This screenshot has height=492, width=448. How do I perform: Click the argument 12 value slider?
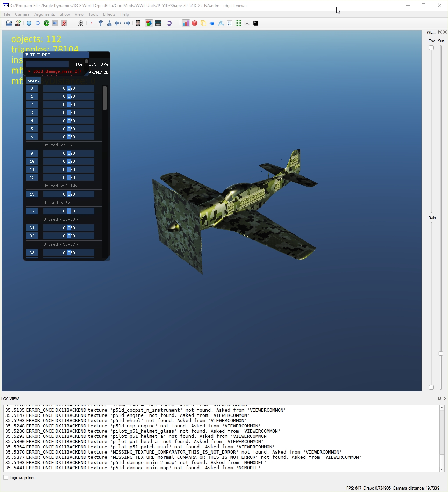[69, 178]
